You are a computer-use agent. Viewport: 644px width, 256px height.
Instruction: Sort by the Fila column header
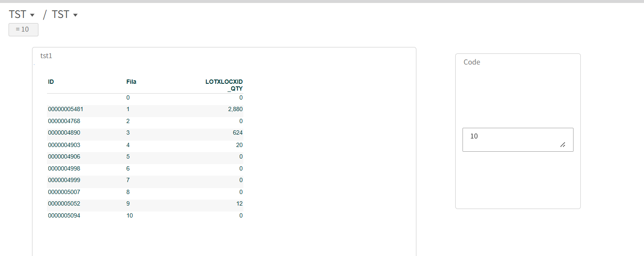[132, 82]
